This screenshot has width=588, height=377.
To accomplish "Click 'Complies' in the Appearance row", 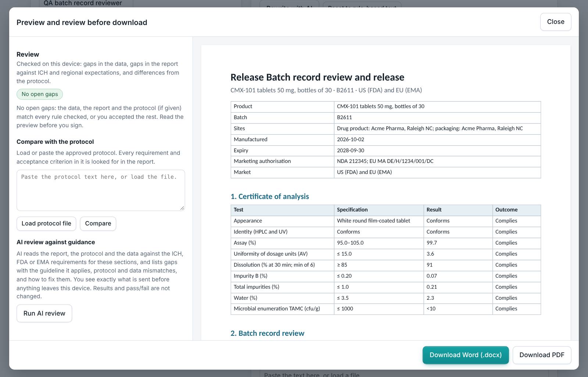I will (x=506, y=221).
